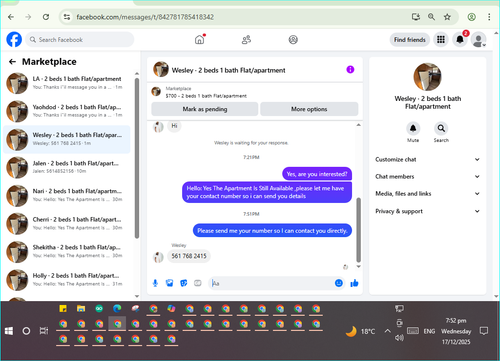Expand Privacy & support section

click(428, 211)
